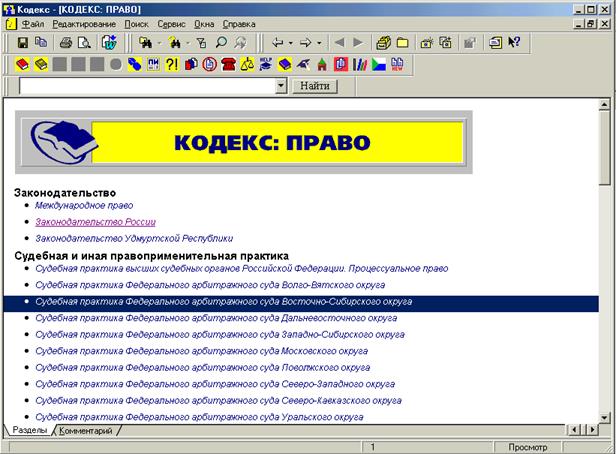
Task: Open the yellow book on yellow icon
Action: 41,64
